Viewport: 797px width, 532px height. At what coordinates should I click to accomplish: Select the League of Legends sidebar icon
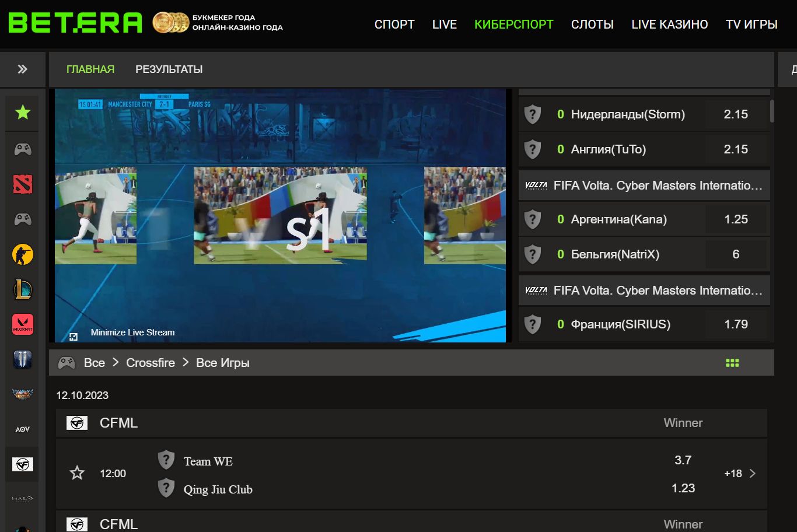point(23,289)
